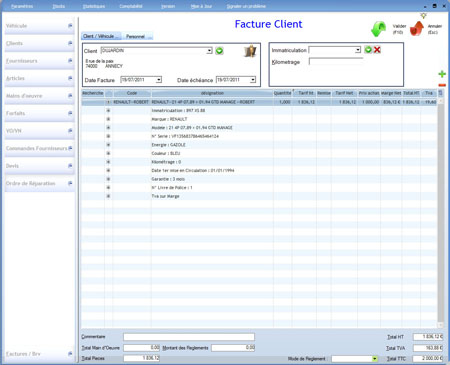This screenshot has height=365, width=450.
Task: Open the Statistiques menu
Action: (94, 6)
